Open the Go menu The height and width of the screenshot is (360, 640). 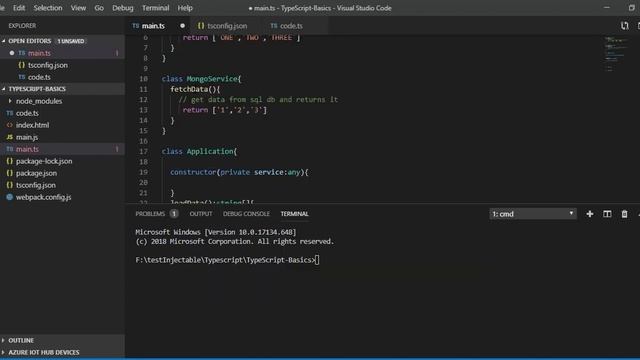[x=99, y=8]
